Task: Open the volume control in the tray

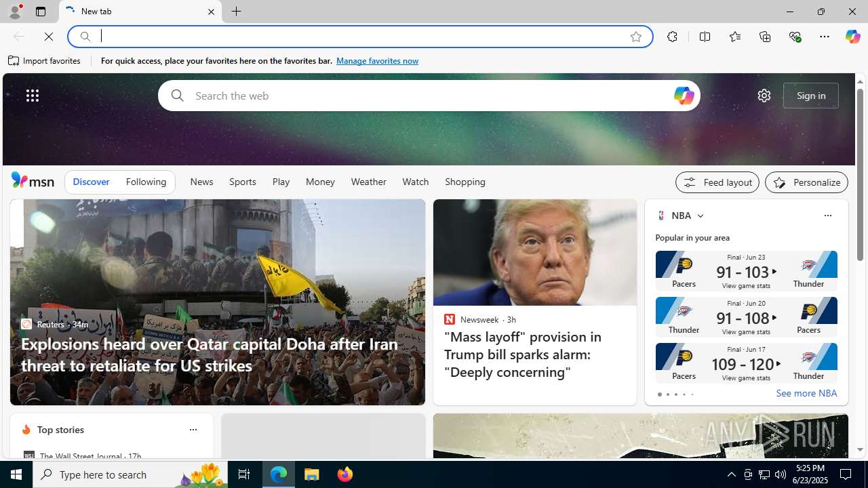Action: point(780,474)
